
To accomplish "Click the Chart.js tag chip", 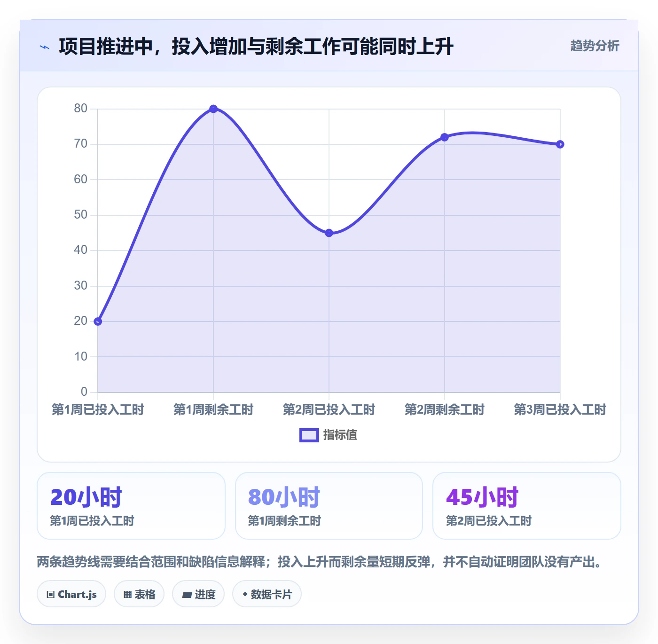I will tap(71, 594).
